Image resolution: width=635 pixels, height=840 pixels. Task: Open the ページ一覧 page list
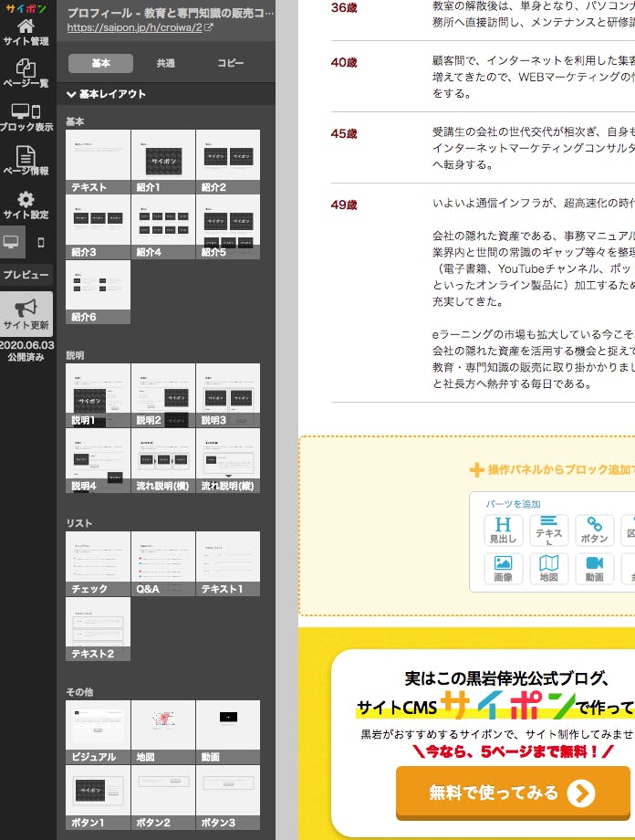(x=26, y=73)
